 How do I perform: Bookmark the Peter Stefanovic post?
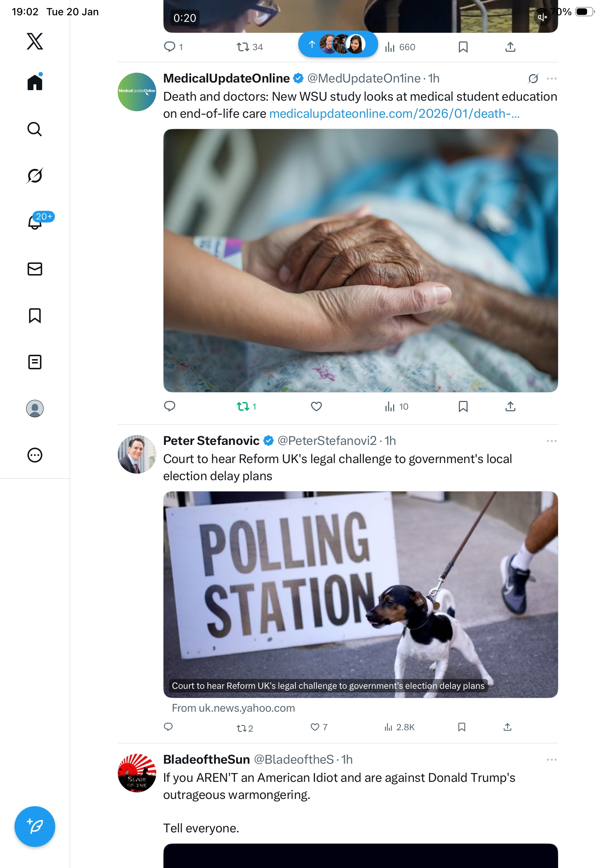pyautogui.click(x=461, y=727)
